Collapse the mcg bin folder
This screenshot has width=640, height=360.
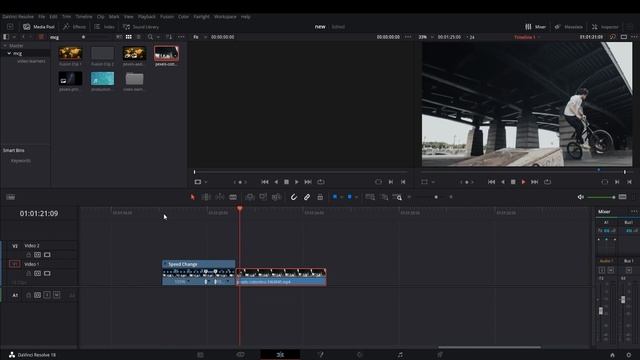(x=9, y=53)
